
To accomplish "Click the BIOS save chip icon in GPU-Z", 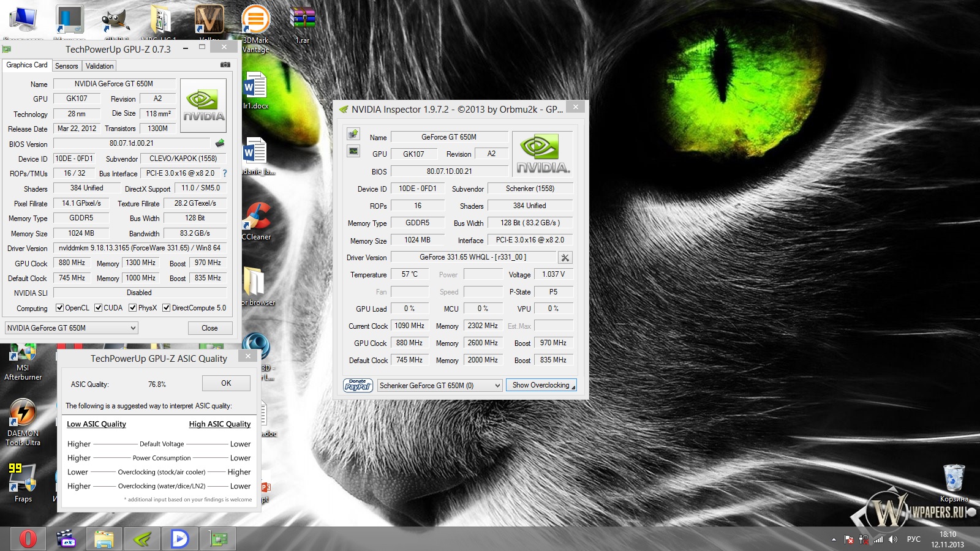I will point(220,143).
